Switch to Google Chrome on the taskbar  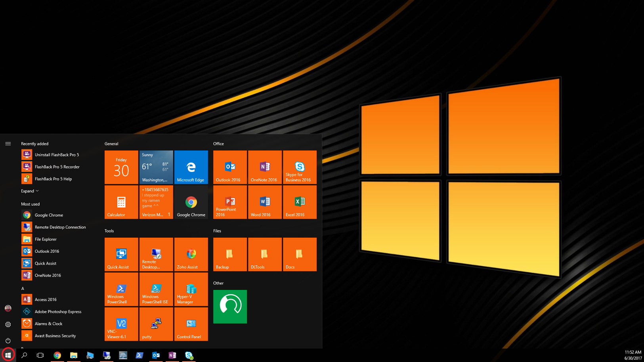(x=57, y=355)
